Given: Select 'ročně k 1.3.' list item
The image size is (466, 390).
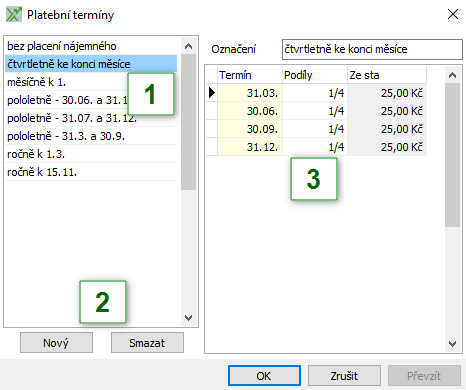Looking at the screenshot, I should (91, 154).
